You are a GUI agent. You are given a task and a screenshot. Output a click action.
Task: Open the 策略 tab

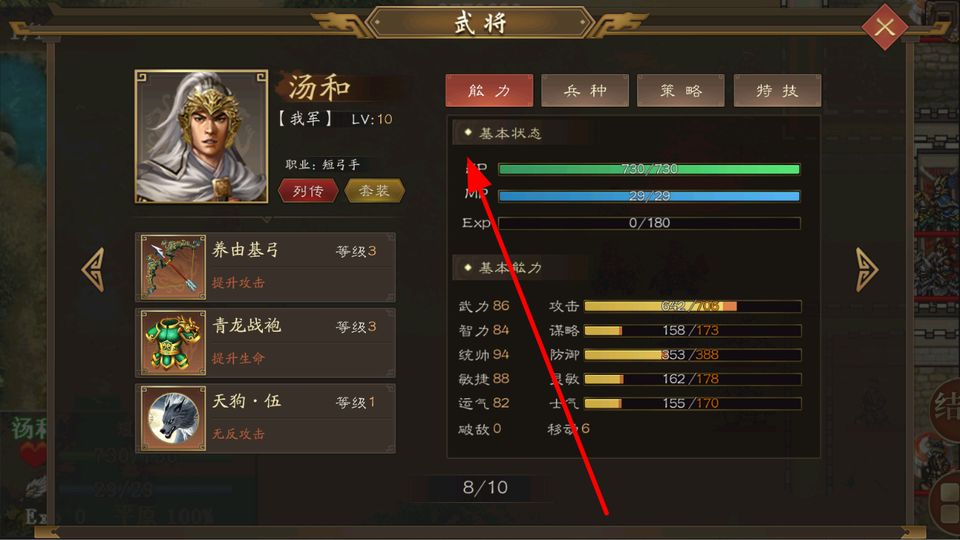point(681,91)
